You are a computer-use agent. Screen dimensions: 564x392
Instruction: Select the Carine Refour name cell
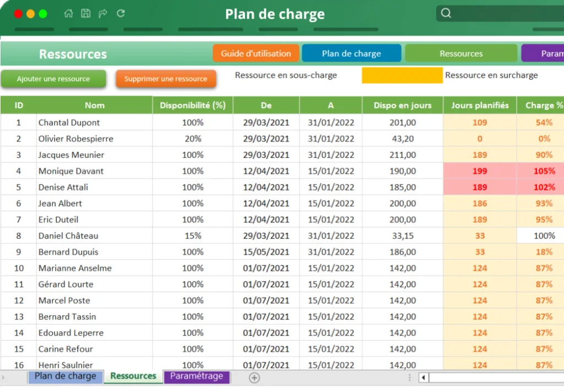click(x=94, y=349)
